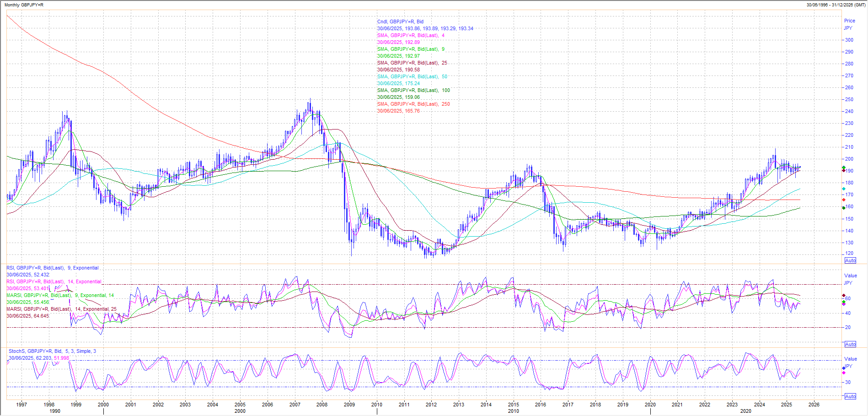Select the SMA 50 legend entry
Image resolution: width=868 pixels, height=416 pixels.
(x=412, y=76)
